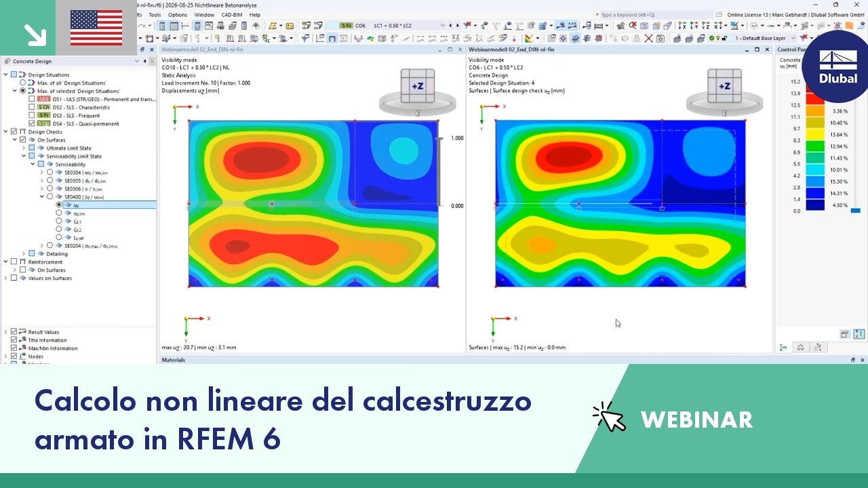Click the float icon on Materials panel

pos(852,360)
